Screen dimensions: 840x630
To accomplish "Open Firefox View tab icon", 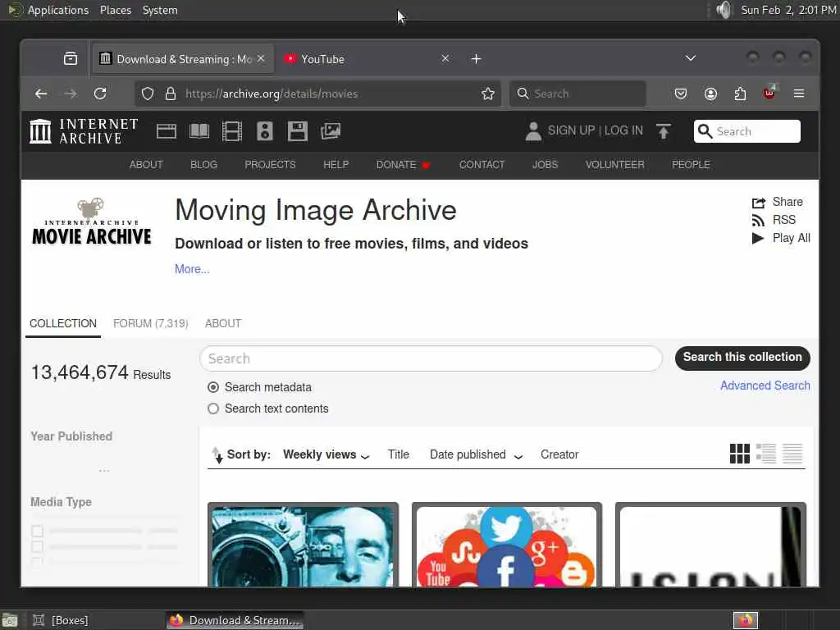I will [71, 59].
